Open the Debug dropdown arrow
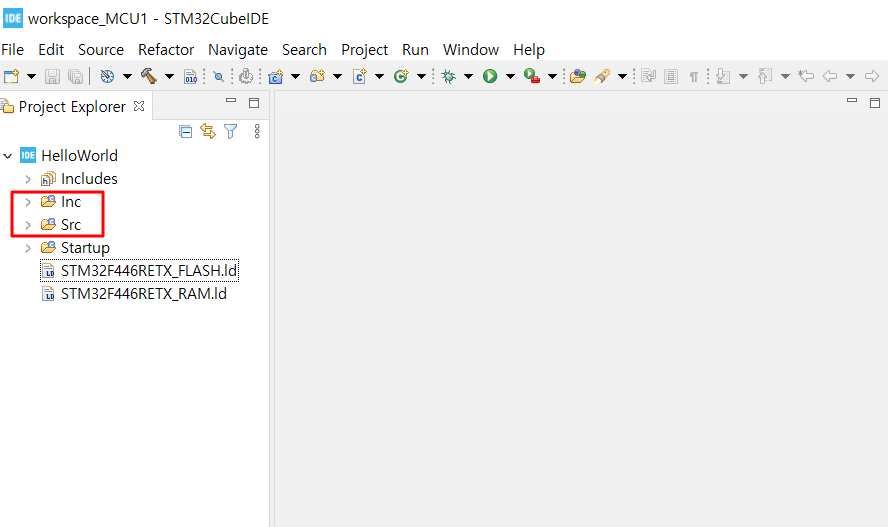 pos(468,76)
